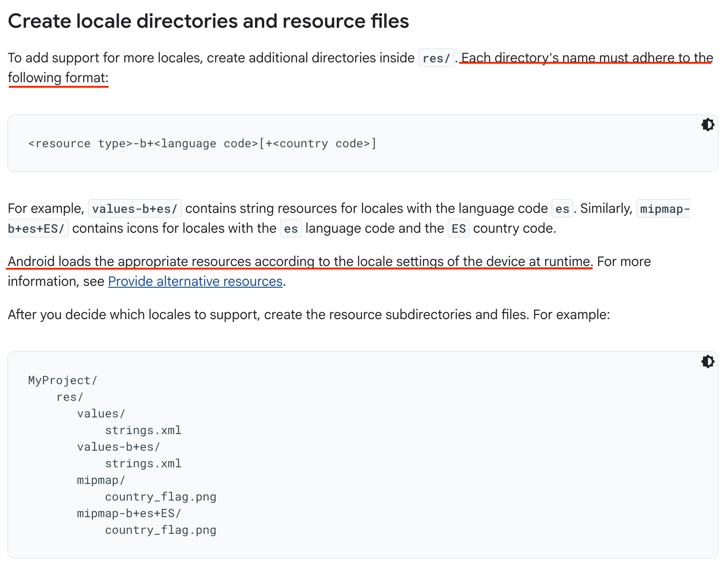This screenshot has height=568, width=728.
Task: Click the inline values-b+es/ code in paragraph
Action: (135, 209)
